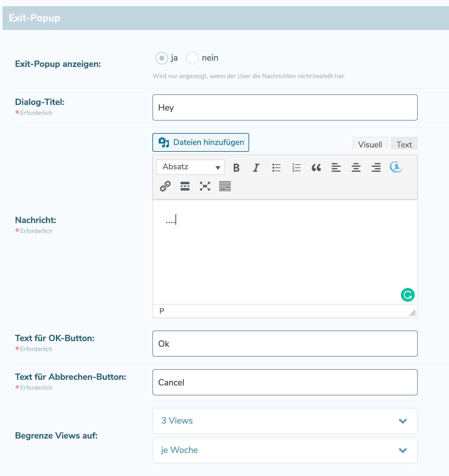Click the 'Dateien hinzufügen' button
This screenshot has width=449, height=476.
pyautogui.click(x=201, y=142)
